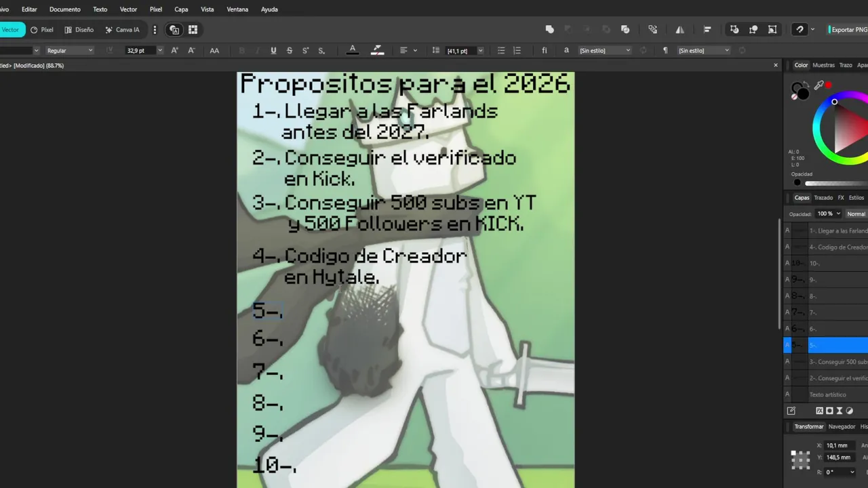This screenshot has width=868, height=488.
Task: Expand the font size dropdown arrow
Action: click(x=160, y=50)
